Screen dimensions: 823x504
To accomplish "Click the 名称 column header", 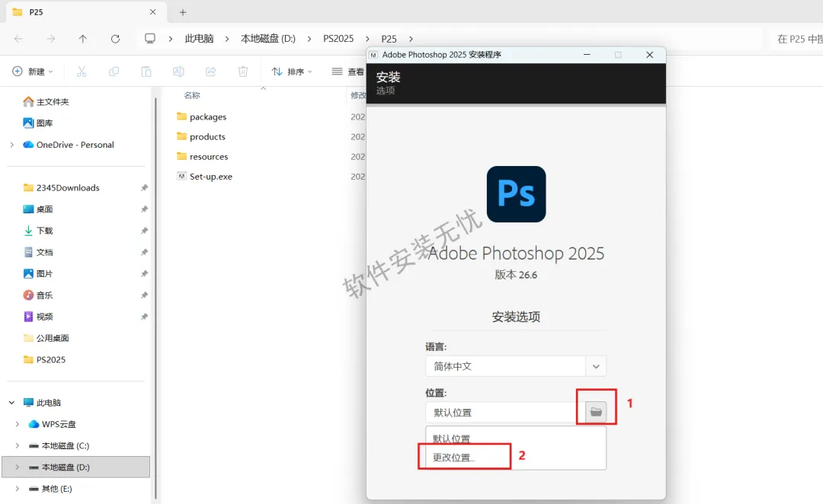I will [191, 95].
